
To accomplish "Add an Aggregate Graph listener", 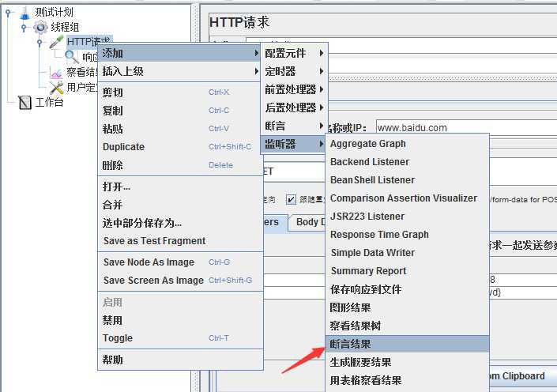I will (x=407, y=144).
